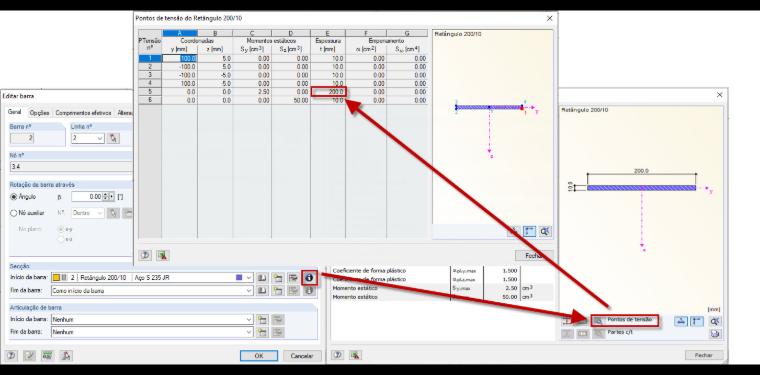Image resolution: width=760 pixels, height=375 pixels.
Task: Switch to Comprimentos efetivos tab
Action: pyautogui.click(x=83, y=112)
